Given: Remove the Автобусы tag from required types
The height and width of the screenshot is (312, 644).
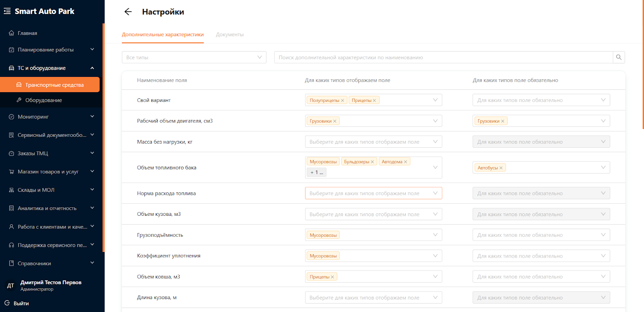Looking at the screenshot, I should [x=501, y=168].
